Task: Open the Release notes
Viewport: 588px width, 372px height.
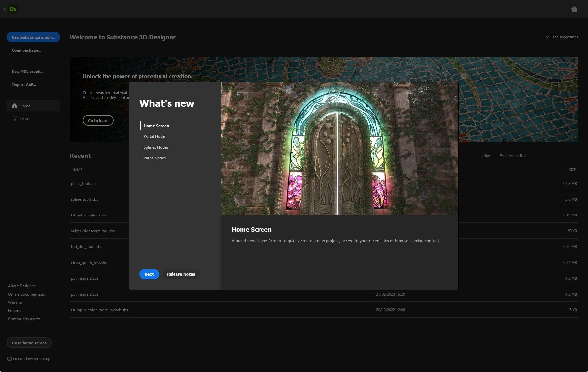Action: click(x=180, y=274)
